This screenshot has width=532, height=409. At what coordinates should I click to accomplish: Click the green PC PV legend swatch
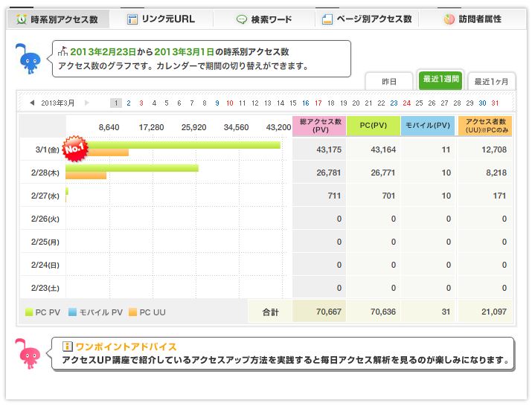(x=29, y=312)
